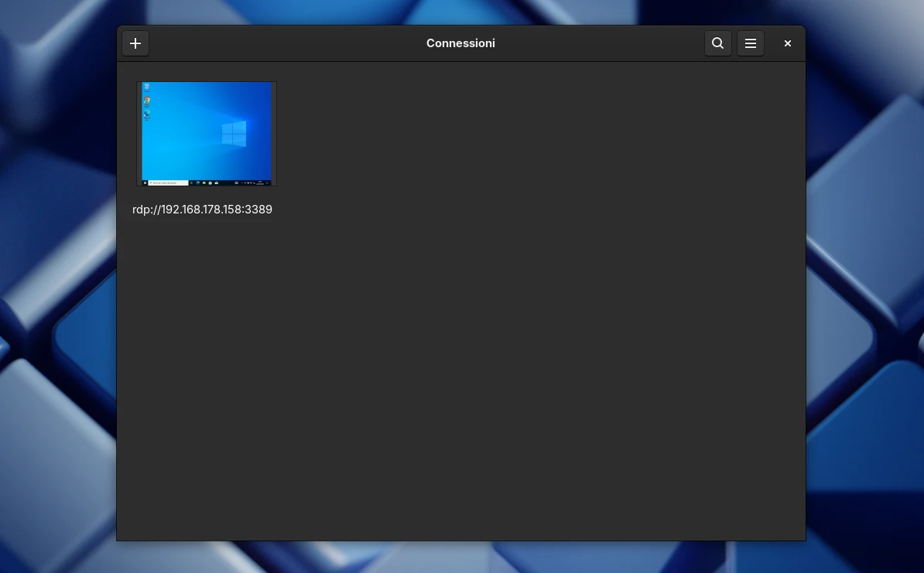924x573 pixels.
Task: Select Google Chrome shortcut in the remote desktop preview
Action: [147, 101]
